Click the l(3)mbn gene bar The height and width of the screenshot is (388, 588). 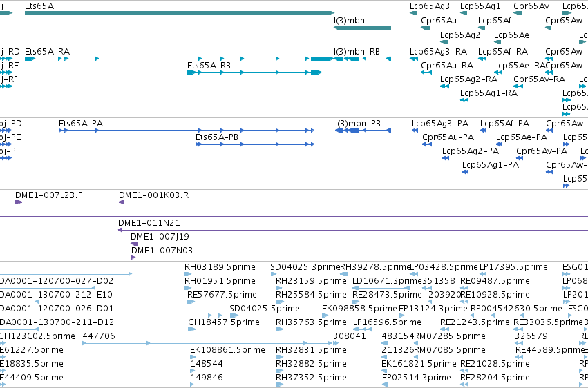coord(362,28)
